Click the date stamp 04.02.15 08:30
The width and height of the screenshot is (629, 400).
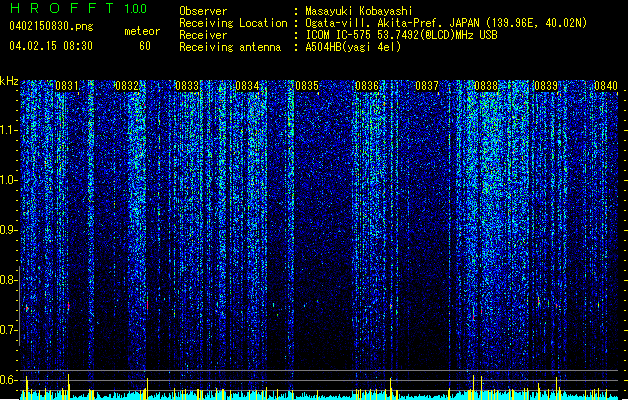coord(51,46)
